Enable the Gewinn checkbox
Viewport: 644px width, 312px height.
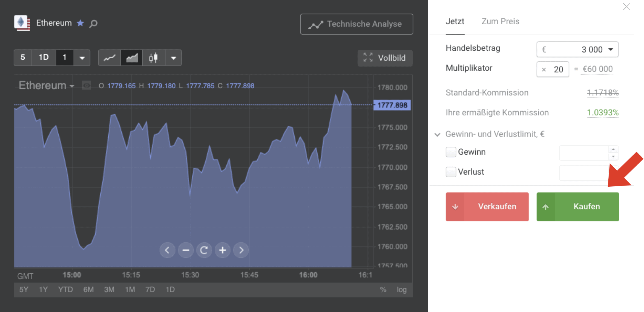click(x=451, y=152)
